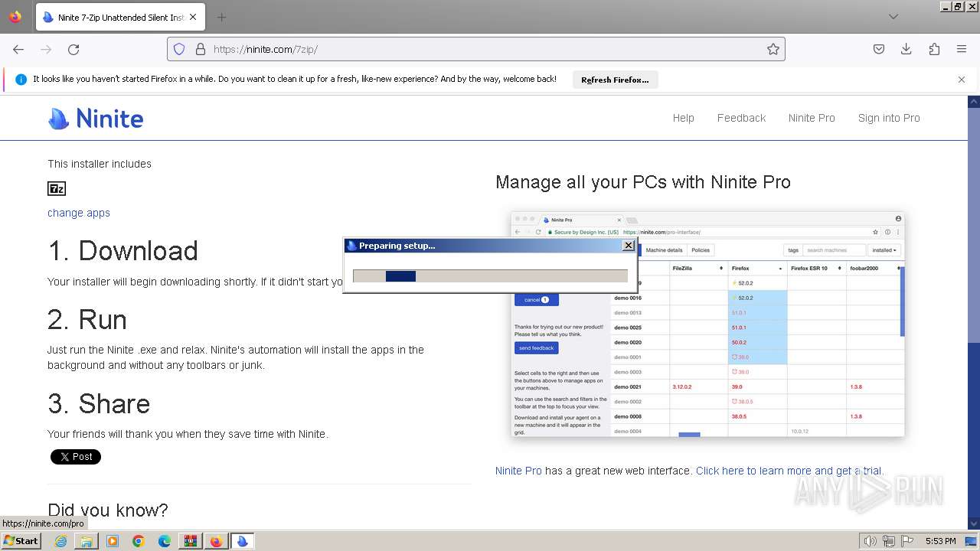980x551 pixels.
Task: Open File Explorer from taskbar
Action: (87, 541)
